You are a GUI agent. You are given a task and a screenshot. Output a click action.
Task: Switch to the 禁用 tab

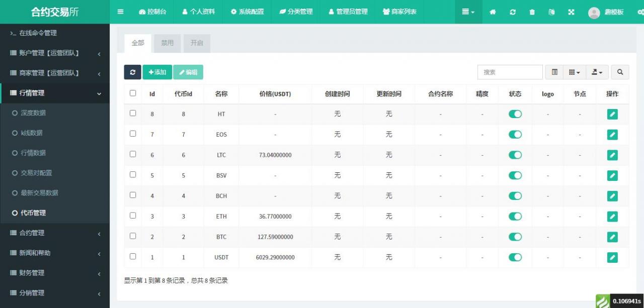click(168, 43)
